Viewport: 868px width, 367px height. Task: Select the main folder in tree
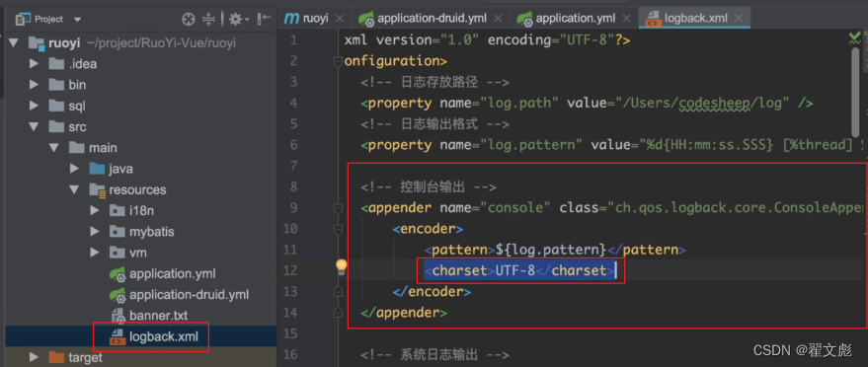[93, 148]
